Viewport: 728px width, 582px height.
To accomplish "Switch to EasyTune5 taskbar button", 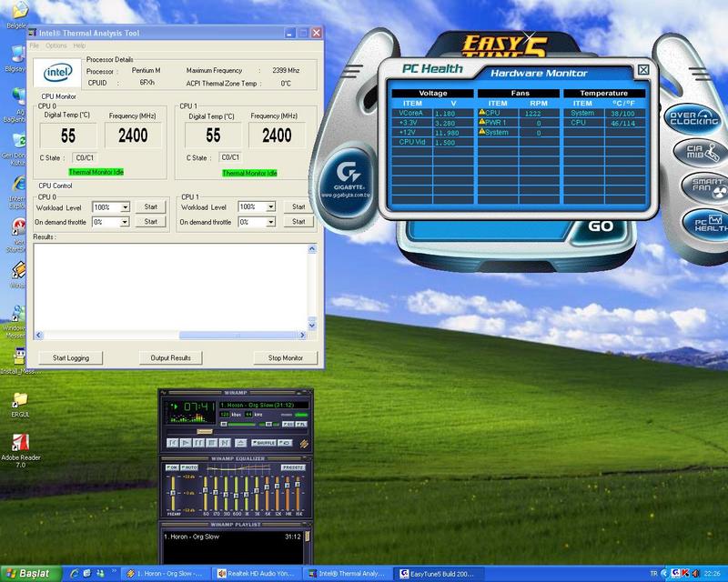I will coord(440,574).
